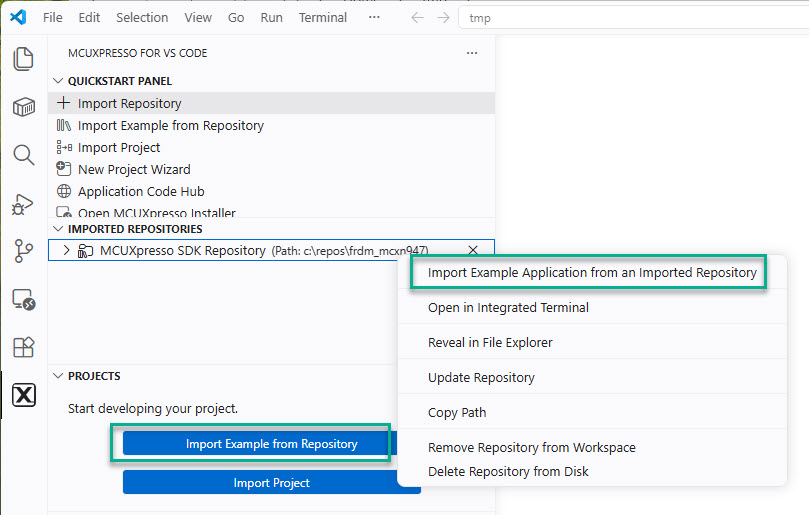
Task: Click Application Code Hub in Quickstart Panel
Action: point(141,191)
